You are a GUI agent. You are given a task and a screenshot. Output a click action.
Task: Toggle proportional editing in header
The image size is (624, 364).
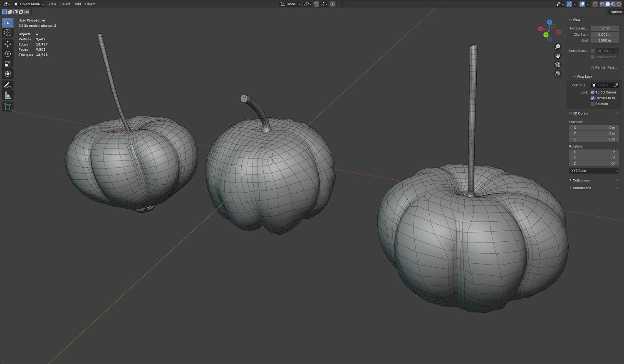pyautogui.click(x=332, y=4)
